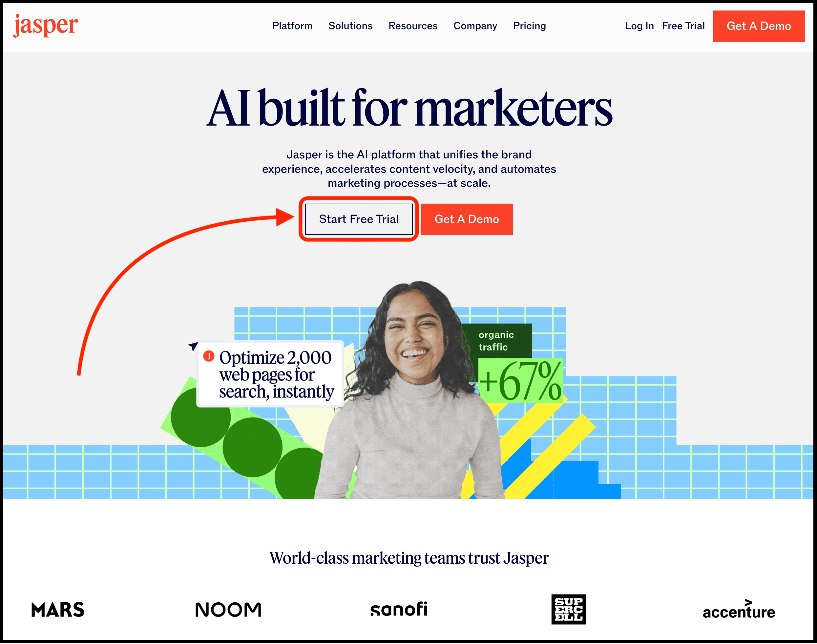
Task: Click the sanofi logo
Action: [x=399, y=609]
